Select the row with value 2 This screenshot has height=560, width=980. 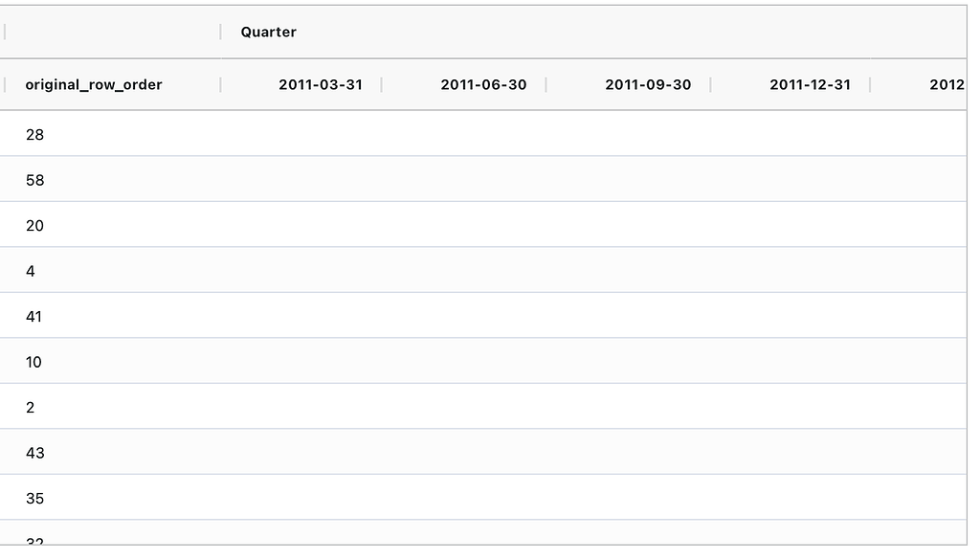pos(31,407)
